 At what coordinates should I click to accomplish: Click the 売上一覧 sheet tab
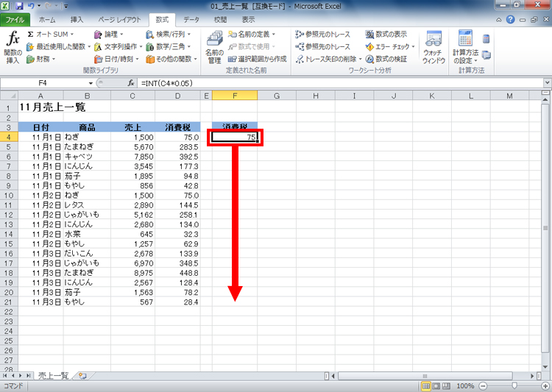(54, 376)
